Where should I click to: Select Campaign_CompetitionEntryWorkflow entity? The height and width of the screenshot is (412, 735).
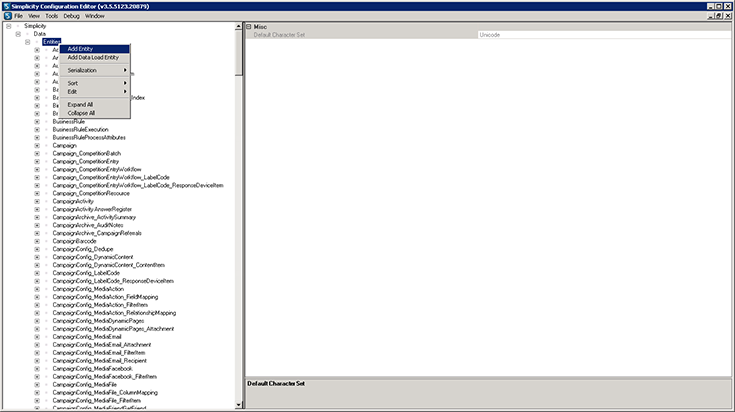point(97,170)
